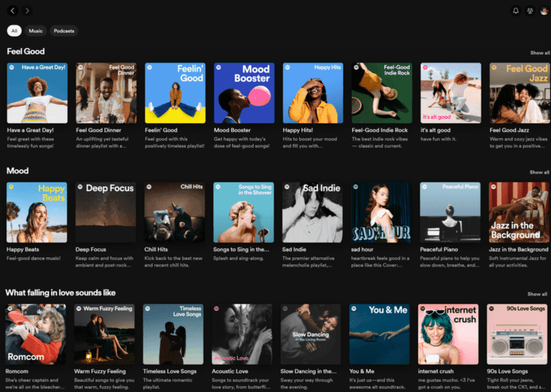Open Songs to Sing in the Shower cover
The image size is (551, 392).
tap(243, 212)
